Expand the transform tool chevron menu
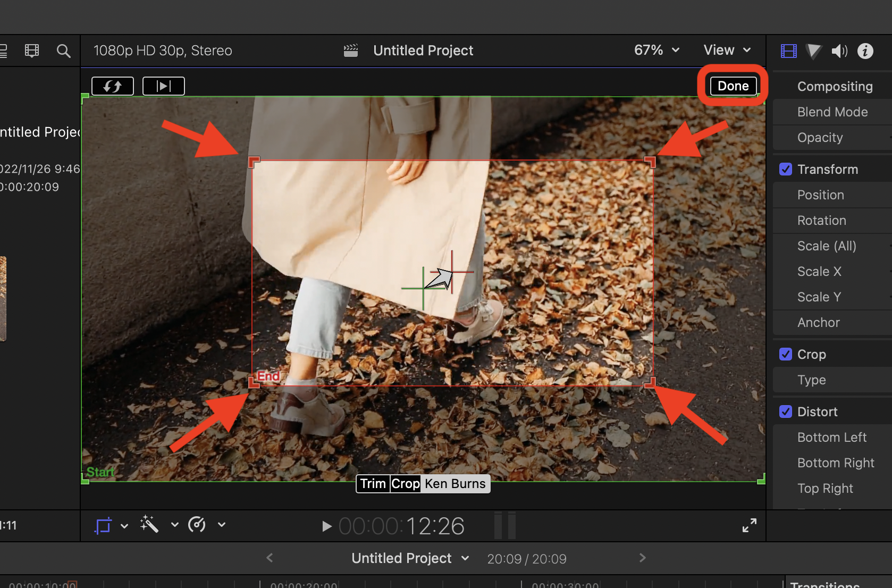Image resolution: width=892 pixels, height=588 pixels. coord(124,526)
